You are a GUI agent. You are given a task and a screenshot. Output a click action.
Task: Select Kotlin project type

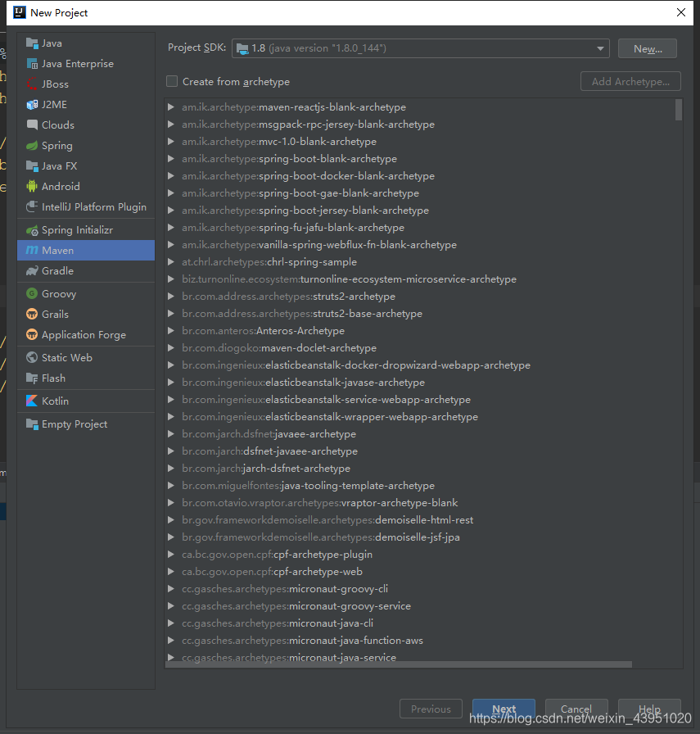pos(86,401)
